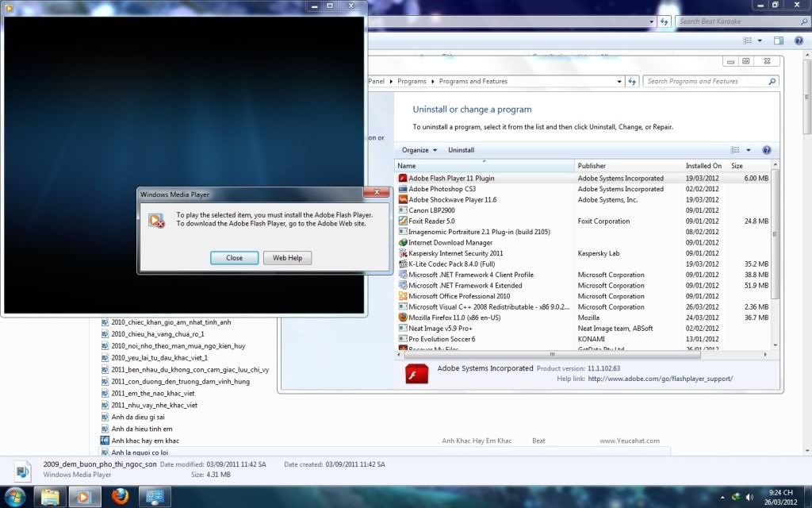Click the program list horizontal scrollbar thumb
This screenshot has height=508, width=812.
552,355
